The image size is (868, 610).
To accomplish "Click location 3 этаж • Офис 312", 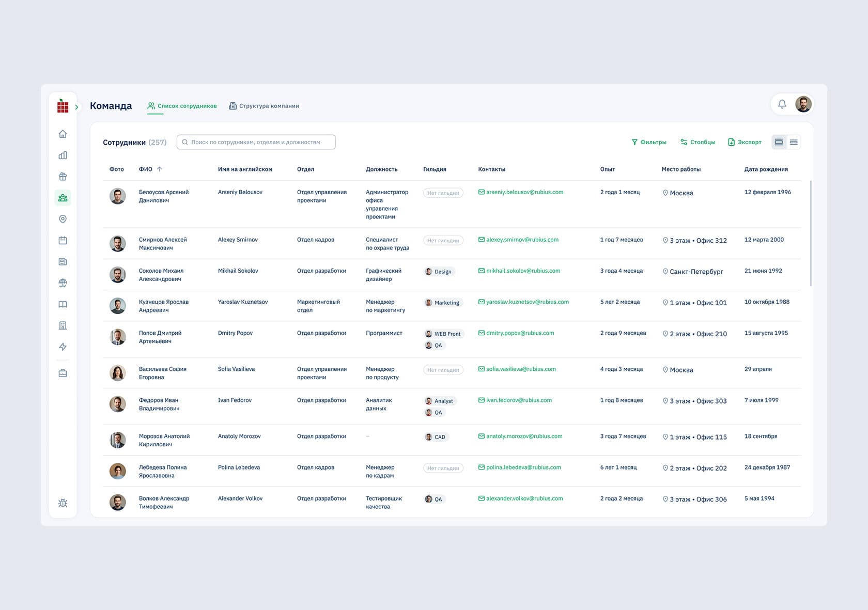I will click(x=694, y=241).
